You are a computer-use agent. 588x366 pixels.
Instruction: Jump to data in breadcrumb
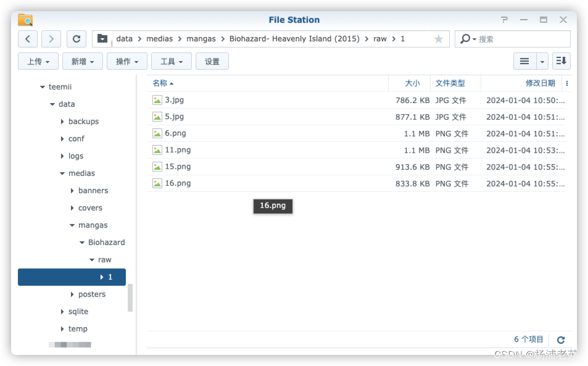coord(124,39)
